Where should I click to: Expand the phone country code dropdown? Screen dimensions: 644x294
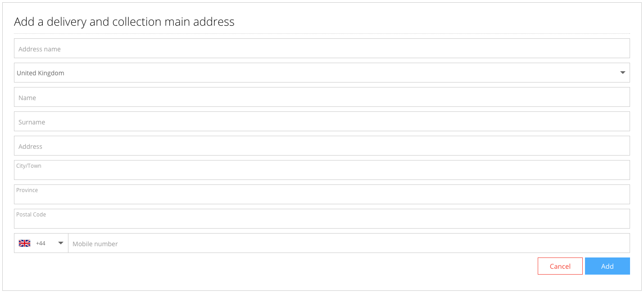tap(60, 243)
